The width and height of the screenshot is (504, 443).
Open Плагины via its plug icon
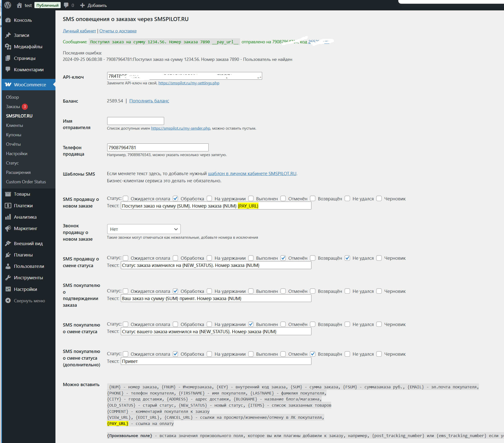point(8,255)
